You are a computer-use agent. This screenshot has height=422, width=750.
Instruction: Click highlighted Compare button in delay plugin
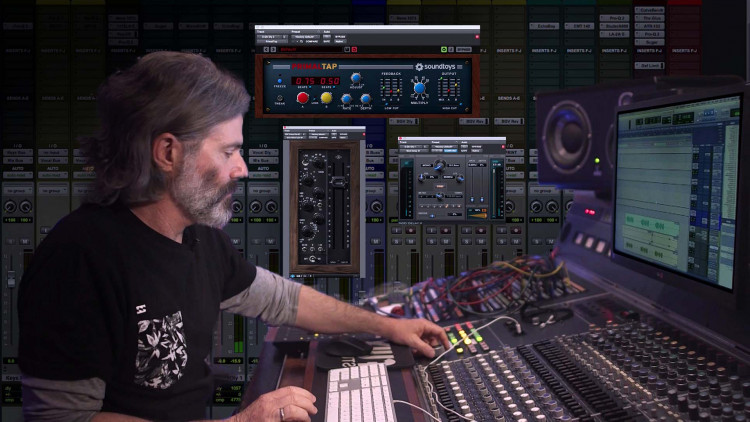(x=450, y=151)
